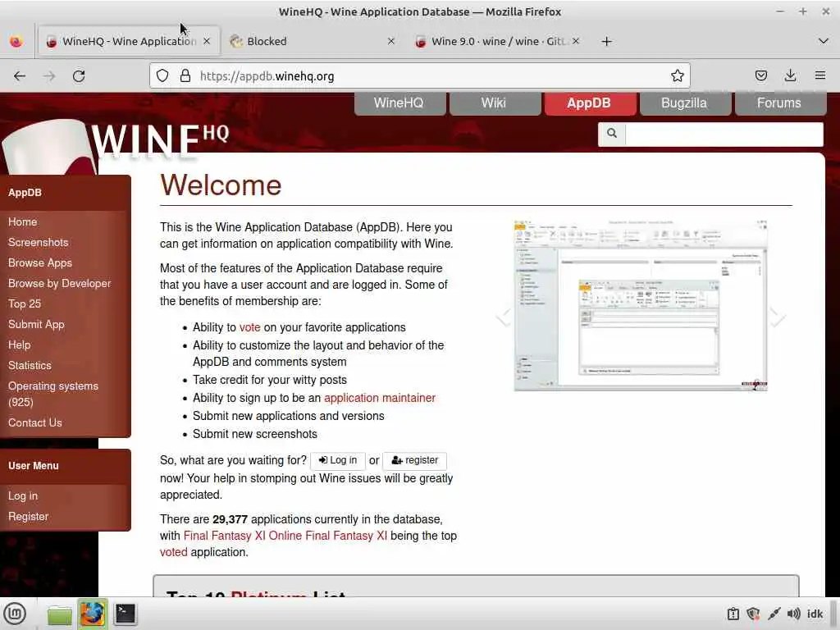Open Submit App in the sidebar
Screen dimensions: 840x630
tap(36, 325)
